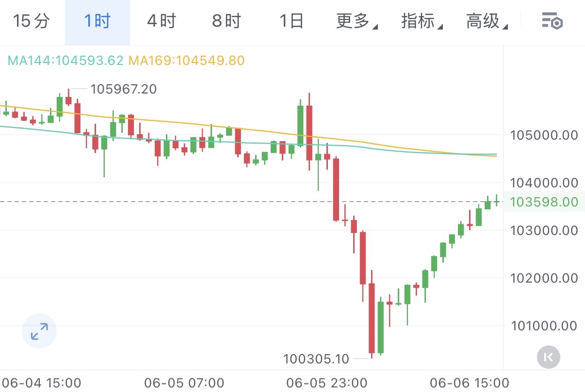Select the 1时 timeframe tab
Viewport: 585px width, 392px height.
pyautogui.click(x=97, y=21)
